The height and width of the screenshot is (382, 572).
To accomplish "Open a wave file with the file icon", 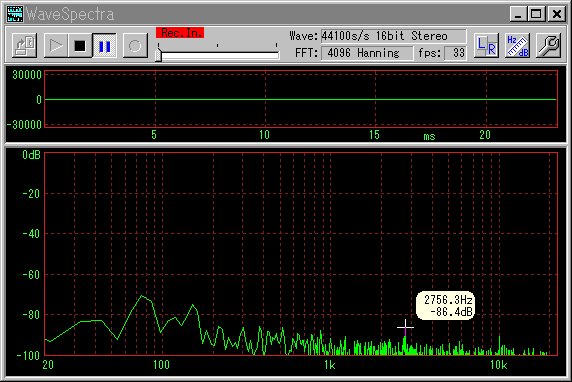I will pyautogui.click(x=24, y=46).
